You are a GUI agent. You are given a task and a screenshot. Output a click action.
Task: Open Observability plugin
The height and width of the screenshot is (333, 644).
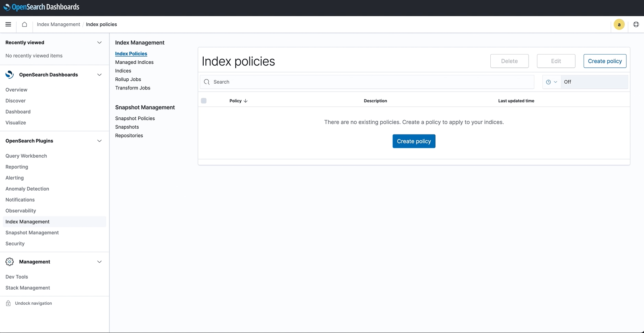(20, 211)
